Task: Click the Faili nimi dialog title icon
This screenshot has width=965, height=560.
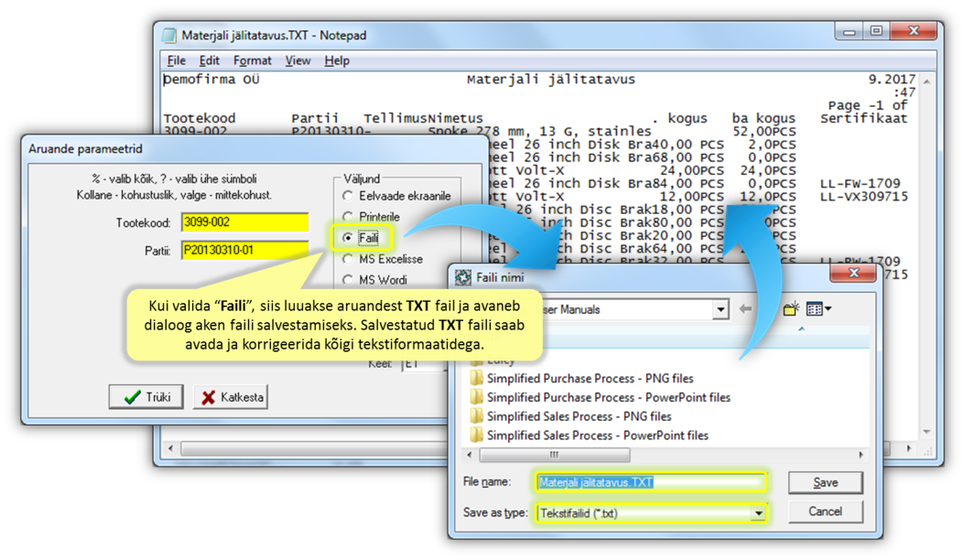Action: (462, 277)
